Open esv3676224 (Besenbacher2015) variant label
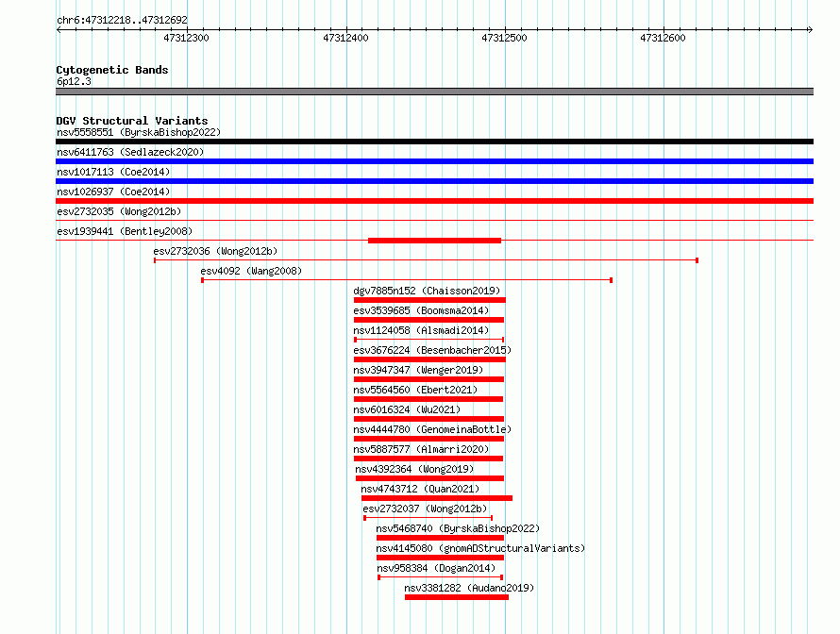This screenshot has width=840, height=634. (432, 350)
